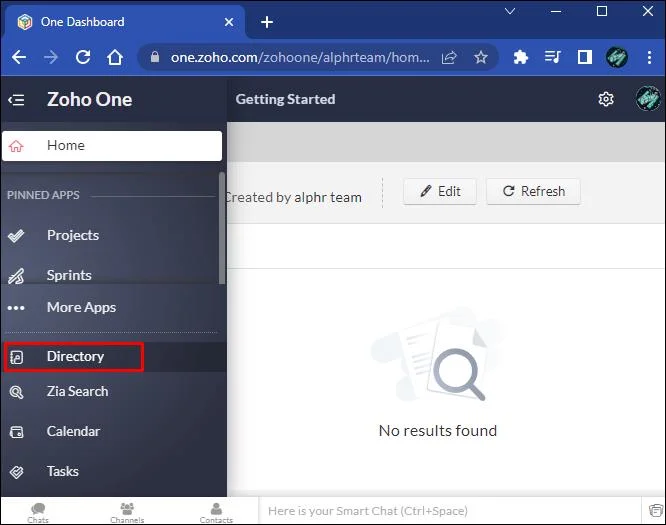The image size is (666, 525).
Task: Open the settings gear in Zoho header
Action: pos(606,99)
